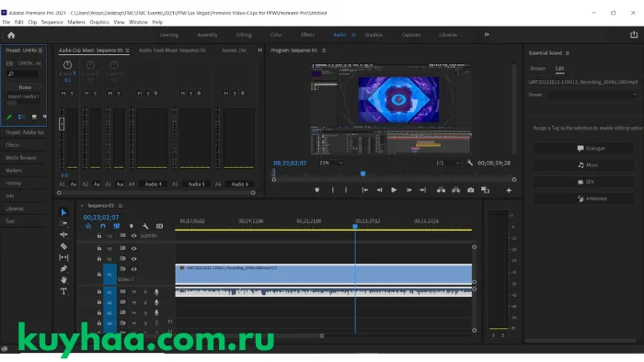Open Essential Sound panel menu
The width and height of the screenshot is (644, 362).
pos(568,53)
